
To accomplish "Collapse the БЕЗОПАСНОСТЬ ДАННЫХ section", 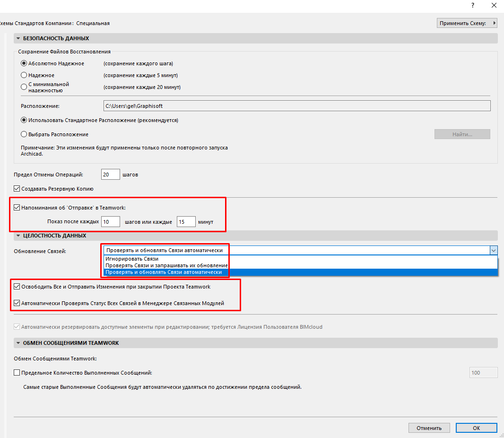I will 18,38.
